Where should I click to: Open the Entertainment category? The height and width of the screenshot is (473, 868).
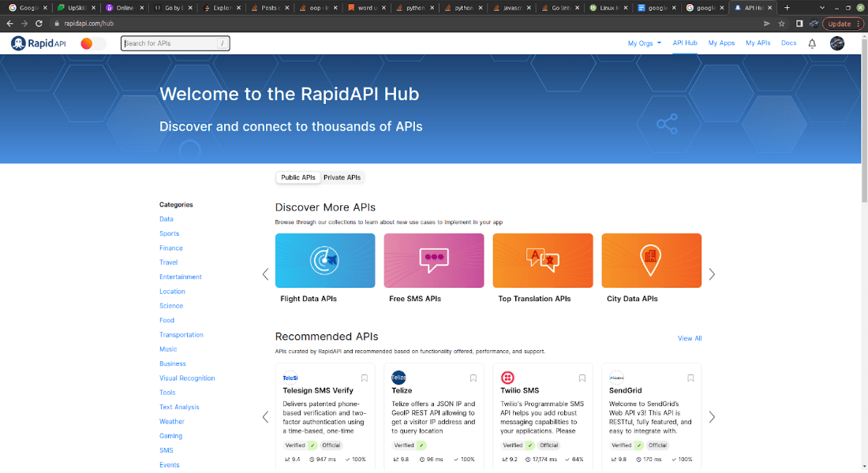point(181,277)
